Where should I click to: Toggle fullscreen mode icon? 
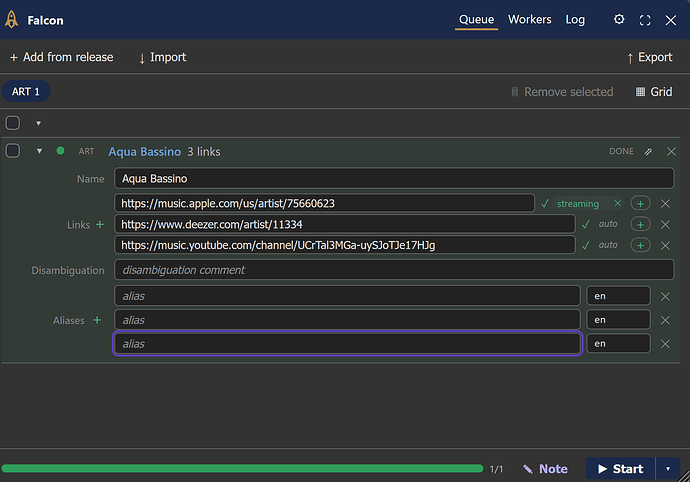point(645,20)
